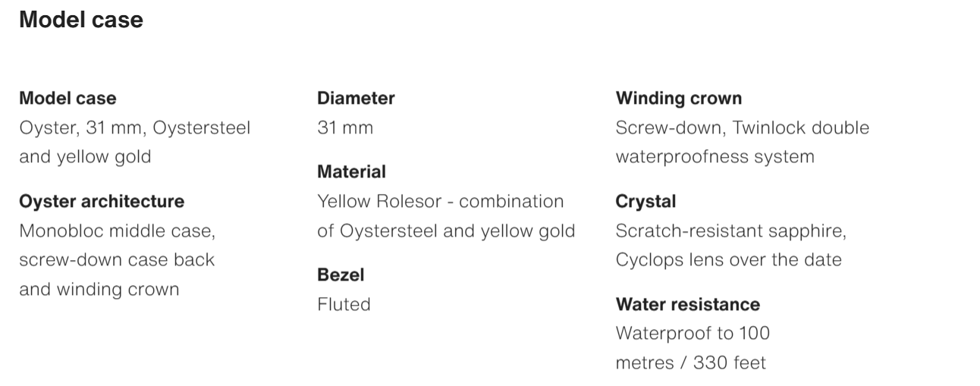Click the metres / 330 feet text line

point(690,362)
